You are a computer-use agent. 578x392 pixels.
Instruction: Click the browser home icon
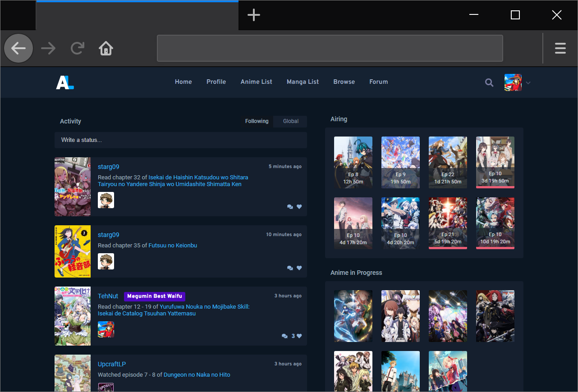pos(106,48)
